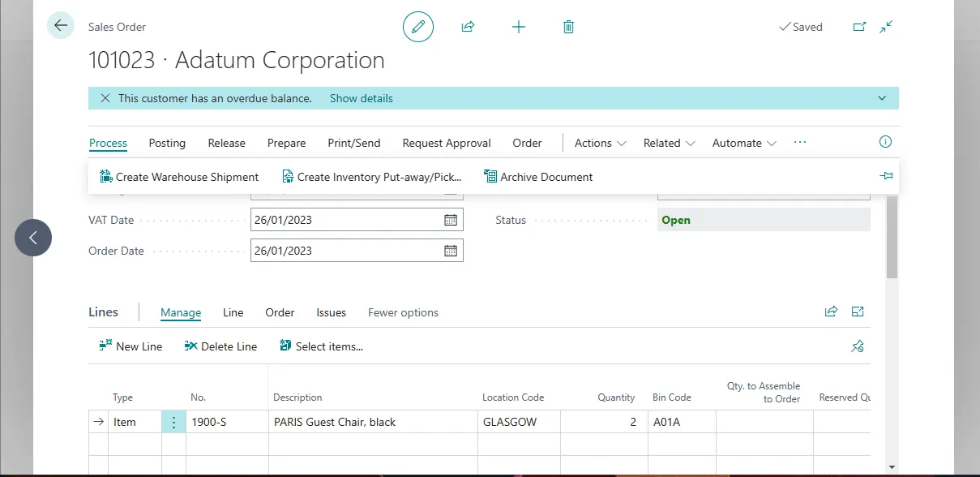The width and height of the screenshot is (980, 477).
Task: Open the Order menu in action bar
Action: [527, 143]
